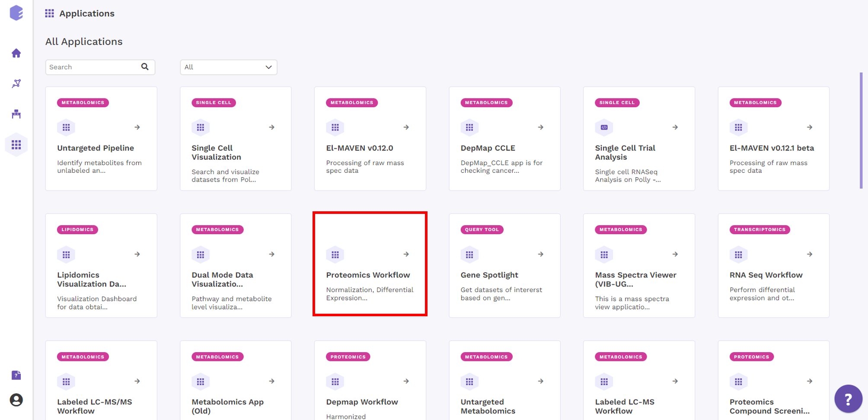This screenshot has height=420, width=868.
Task: Select the workflows icon in the left sidebar
Action: (x=16, y=83)
